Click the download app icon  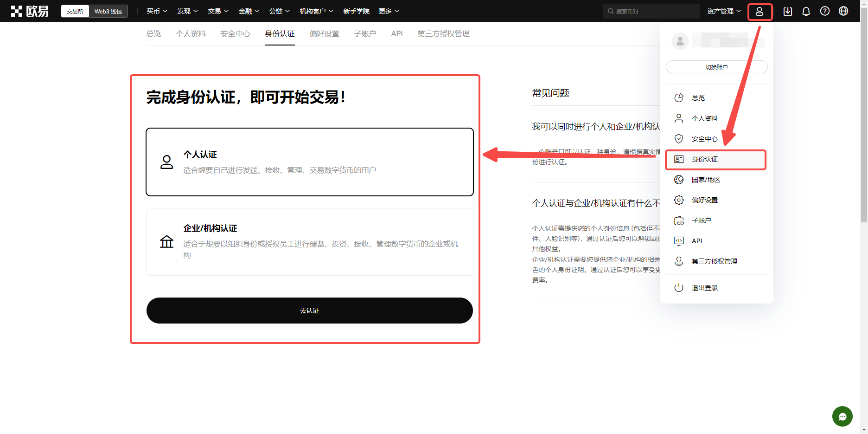coord(788,11)
